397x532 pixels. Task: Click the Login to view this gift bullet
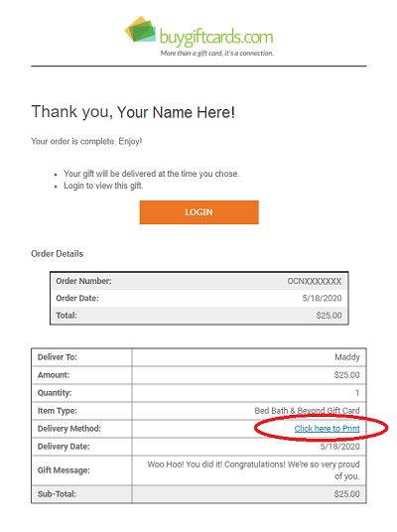pos(103,186)
